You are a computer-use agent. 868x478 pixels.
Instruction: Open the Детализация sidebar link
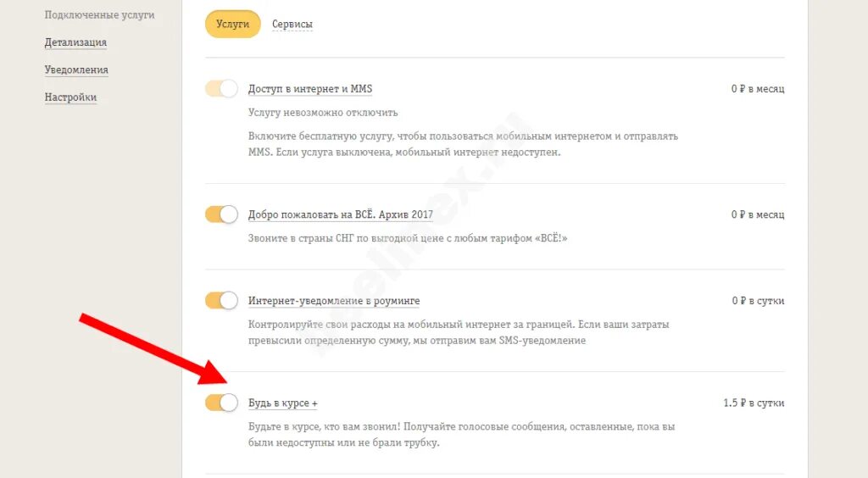click(x=75, y=42)
